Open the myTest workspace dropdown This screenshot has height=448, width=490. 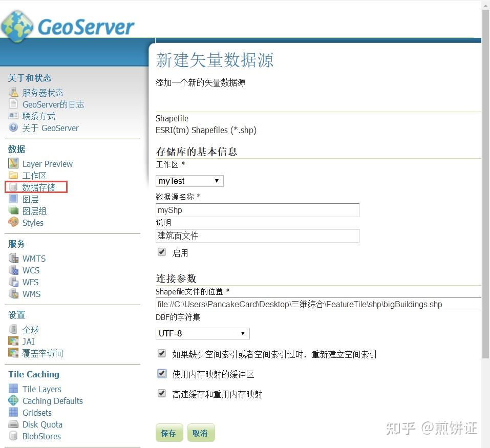(189, 180)
